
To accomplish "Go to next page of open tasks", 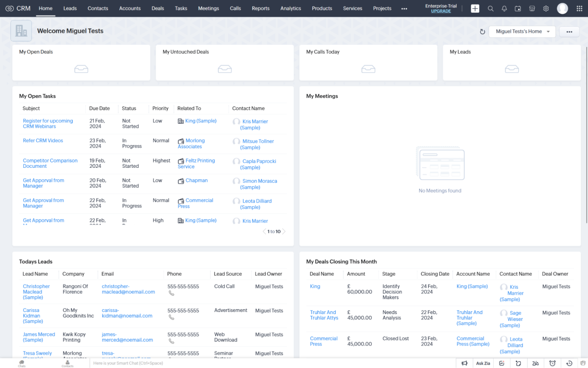I will pyautogui.click(x=284, y=231).
